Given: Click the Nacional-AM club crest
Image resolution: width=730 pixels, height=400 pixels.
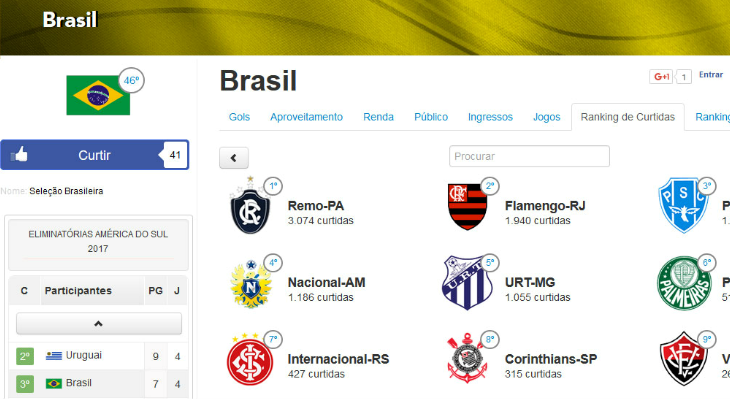Looking at the screenshot, I should click(x=251, y=284).
